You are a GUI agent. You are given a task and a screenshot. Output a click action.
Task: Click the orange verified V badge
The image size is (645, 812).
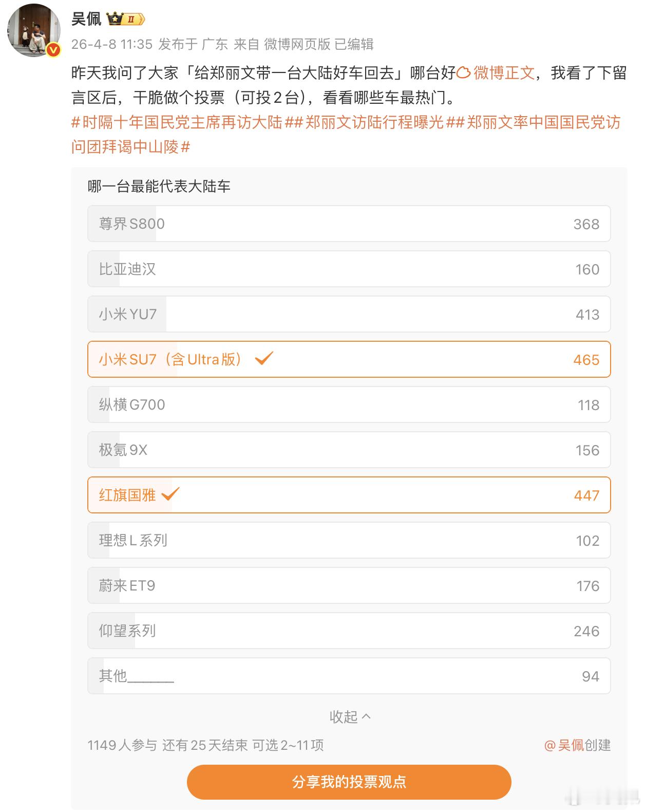click(x=53, y=50)
